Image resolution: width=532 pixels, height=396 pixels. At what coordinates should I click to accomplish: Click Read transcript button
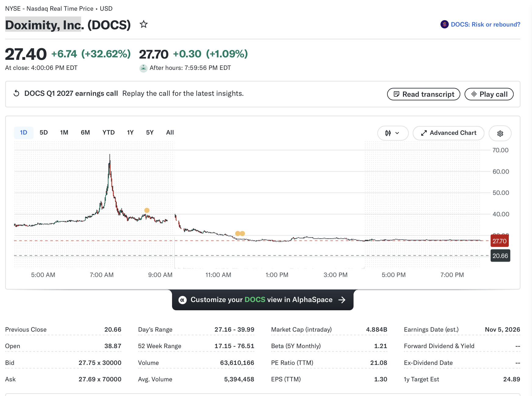423,94
